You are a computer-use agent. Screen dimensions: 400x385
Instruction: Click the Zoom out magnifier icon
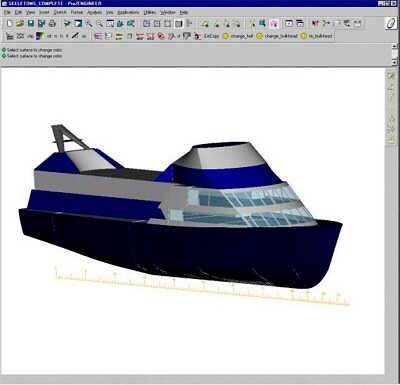pos(100,24)
